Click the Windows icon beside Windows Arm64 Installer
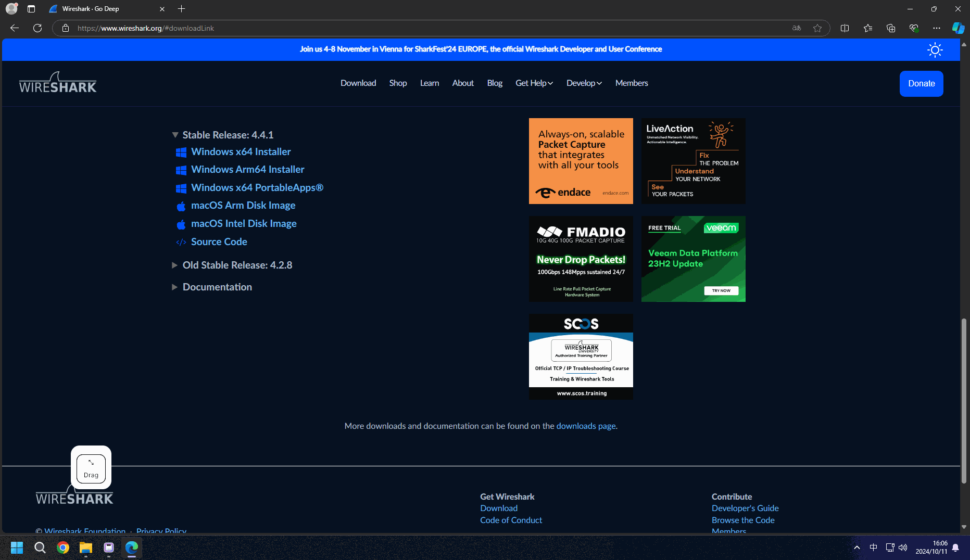The width and height of the screenshot is (970, 560). tap(181, 170)
